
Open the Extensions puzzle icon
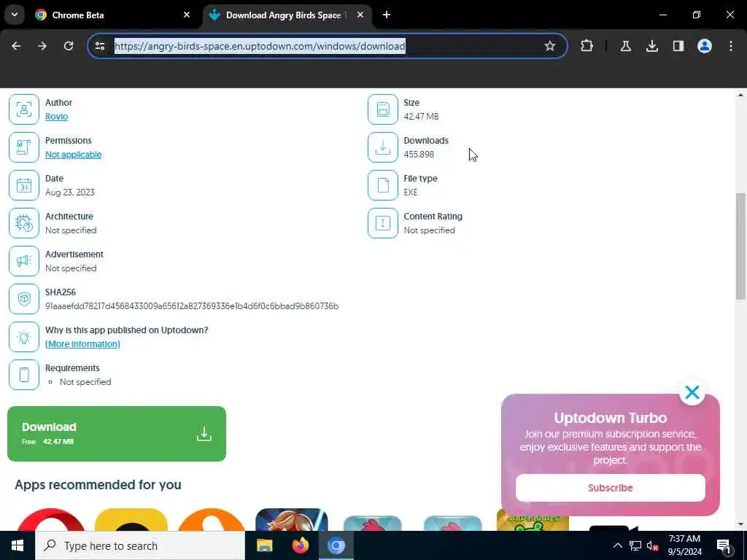[587, 46]
